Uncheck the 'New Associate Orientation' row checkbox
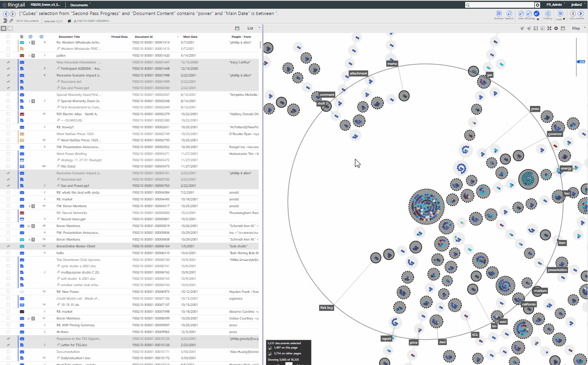Screen dimensions: 588x365 click(x=8, y=62)
